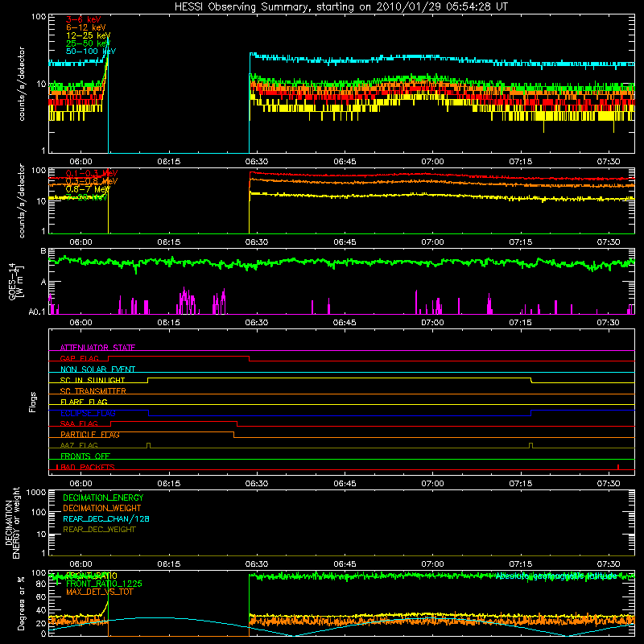644x644 pixels.
Task: Click the B tick label on GOES axis
Action: [x=43, y=250]
